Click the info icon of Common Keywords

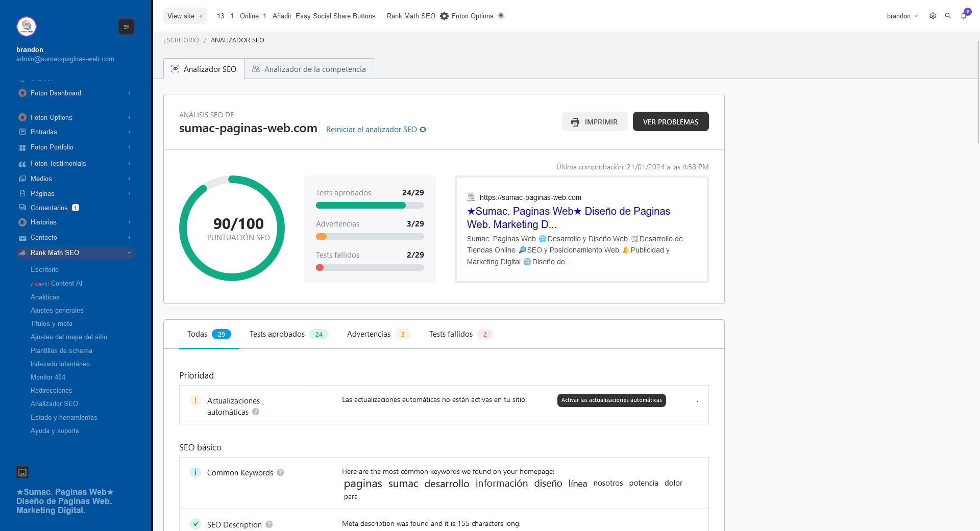[x=195, y=472]
